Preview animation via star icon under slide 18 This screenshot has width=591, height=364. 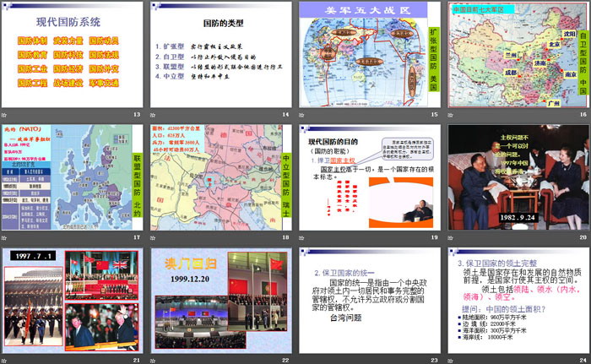pyautogui.click(x=155, y=237)
